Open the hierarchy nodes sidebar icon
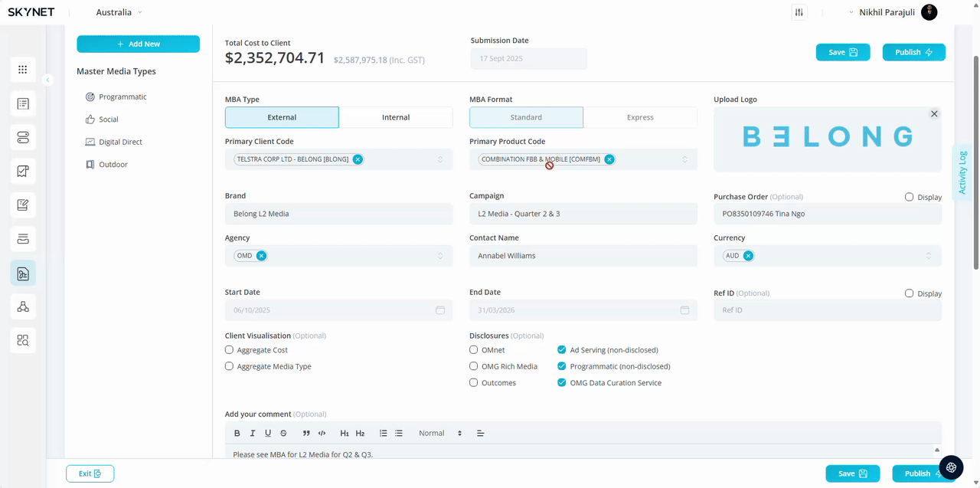 point(23,307)
